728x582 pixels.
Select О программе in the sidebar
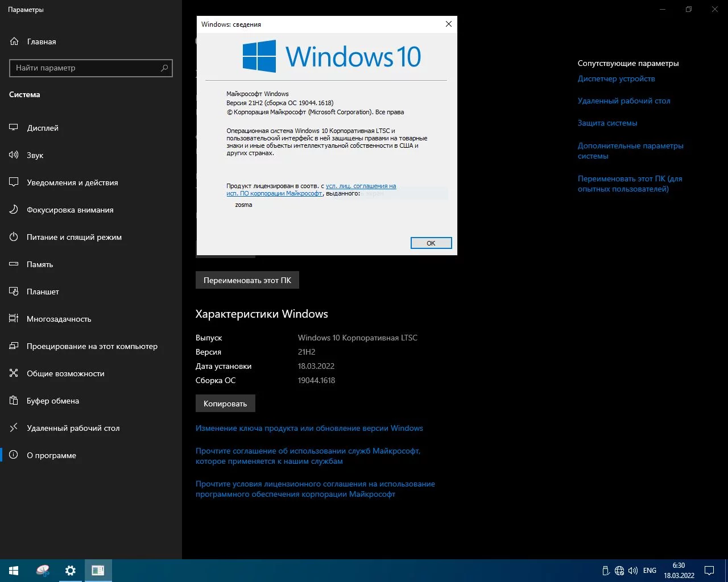91,455
